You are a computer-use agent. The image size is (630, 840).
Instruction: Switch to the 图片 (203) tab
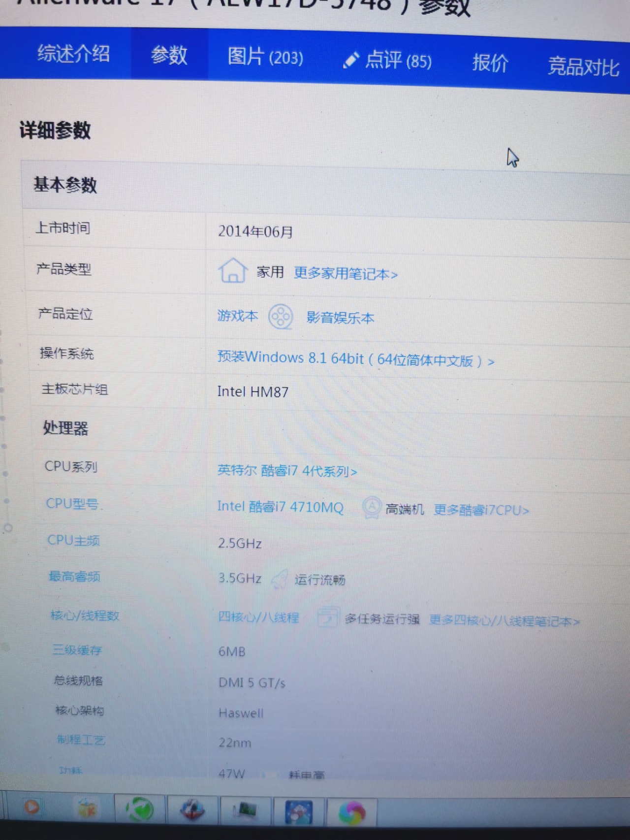pyautogui.click(x=265, y=57)
